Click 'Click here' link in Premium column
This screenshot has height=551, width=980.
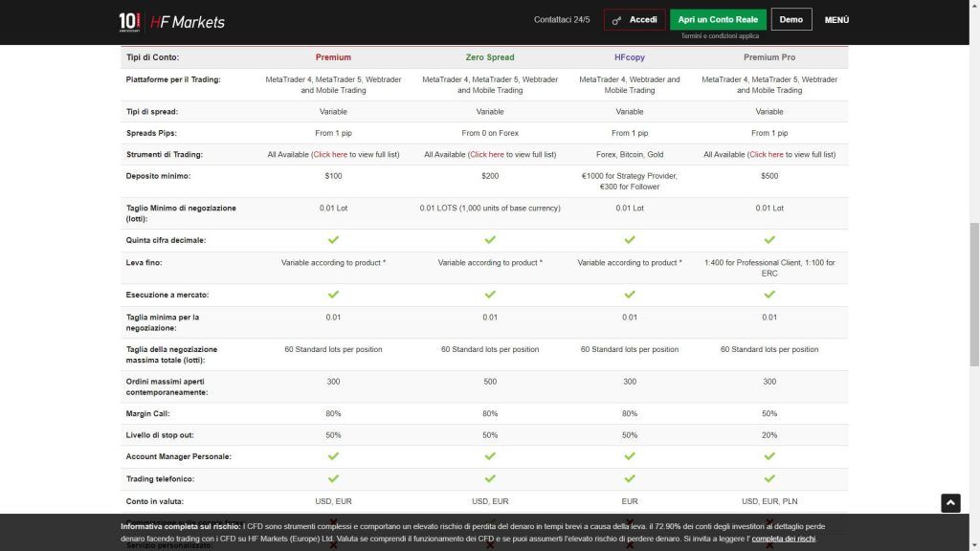[330, 154]
